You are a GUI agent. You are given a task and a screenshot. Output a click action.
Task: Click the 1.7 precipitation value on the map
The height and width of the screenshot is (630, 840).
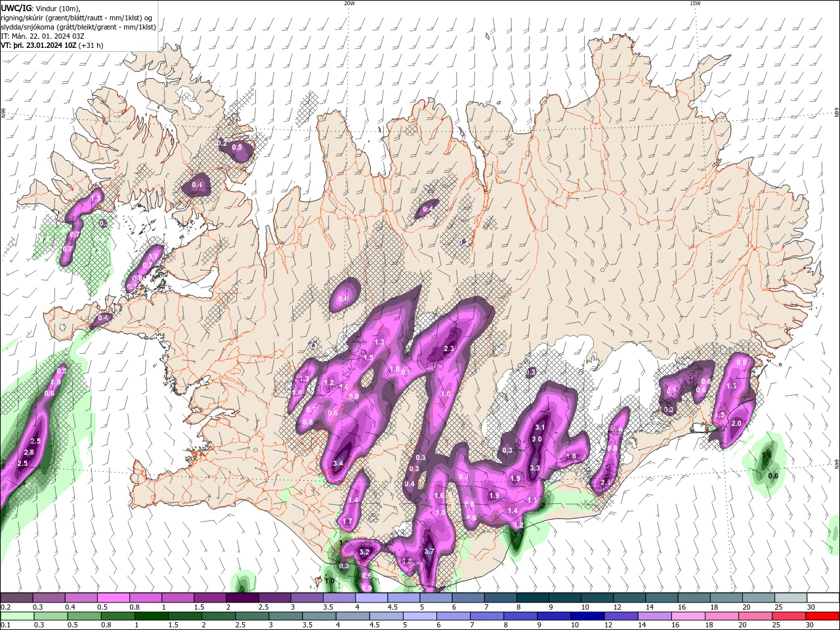pos(348,521)
